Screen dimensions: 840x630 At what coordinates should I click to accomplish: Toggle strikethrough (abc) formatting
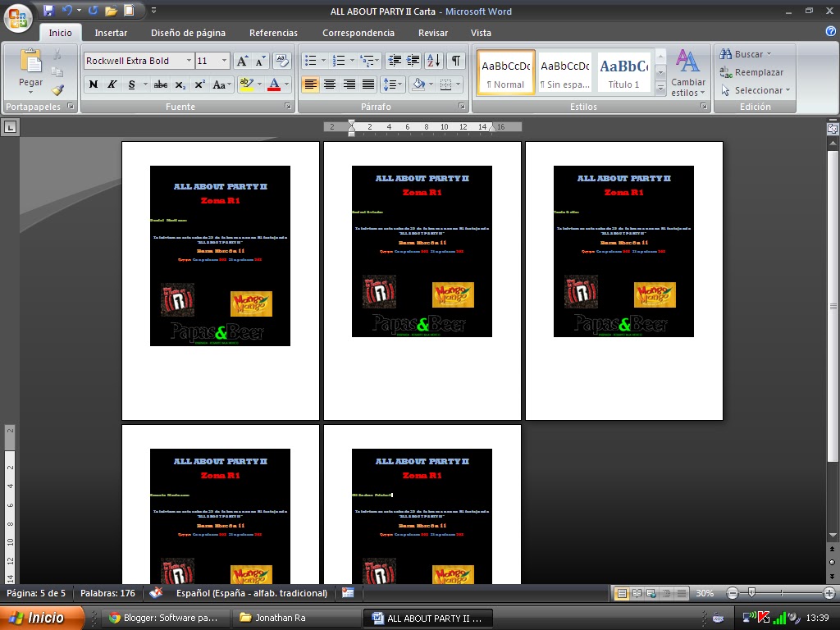tap(160, 84)
